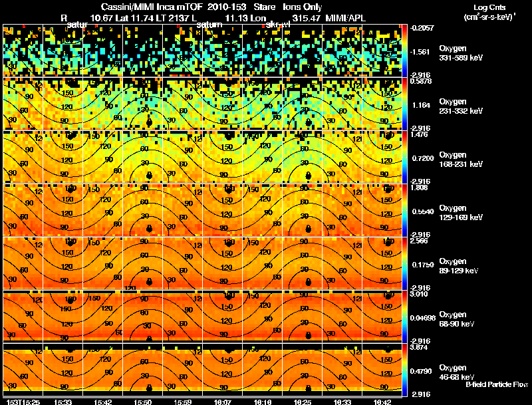The height and width of the screenshot is (405, 532).
Task: Click the 'Oxygen 68-90 keV' label
Action: (x=457, y=319)
